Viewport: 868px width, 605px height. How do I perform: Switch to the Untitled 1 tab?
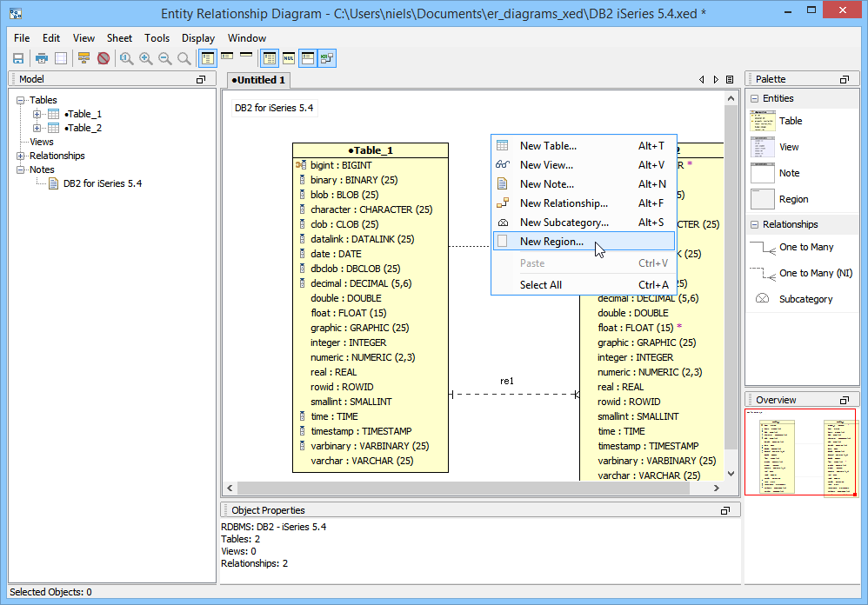[x=258, y=80]
